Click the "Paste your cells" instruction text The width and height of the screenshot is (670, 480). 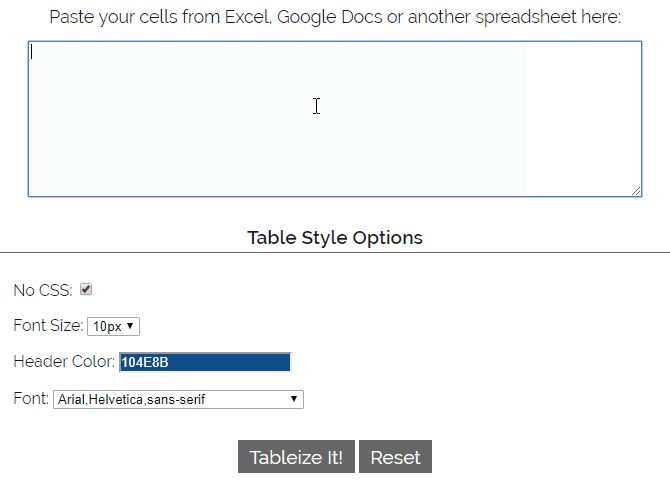coord(335,17)
